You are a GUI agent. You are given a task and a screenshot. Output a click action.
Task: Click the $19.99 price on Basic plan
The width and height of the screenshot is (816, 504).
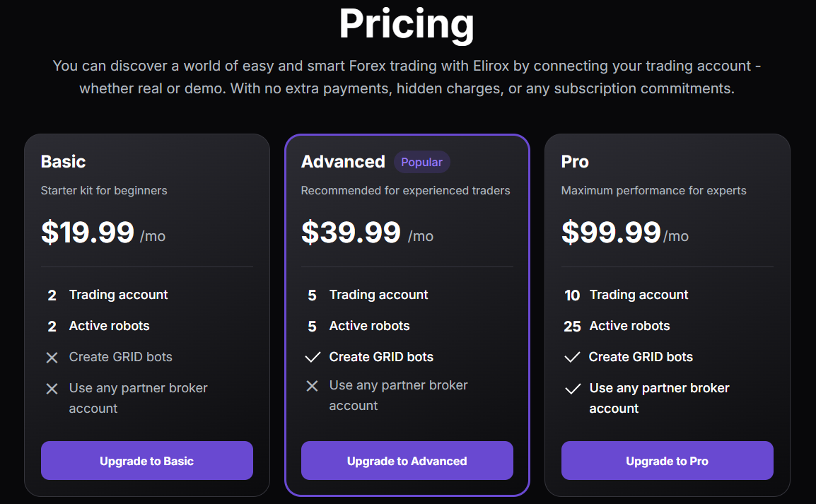88,233
